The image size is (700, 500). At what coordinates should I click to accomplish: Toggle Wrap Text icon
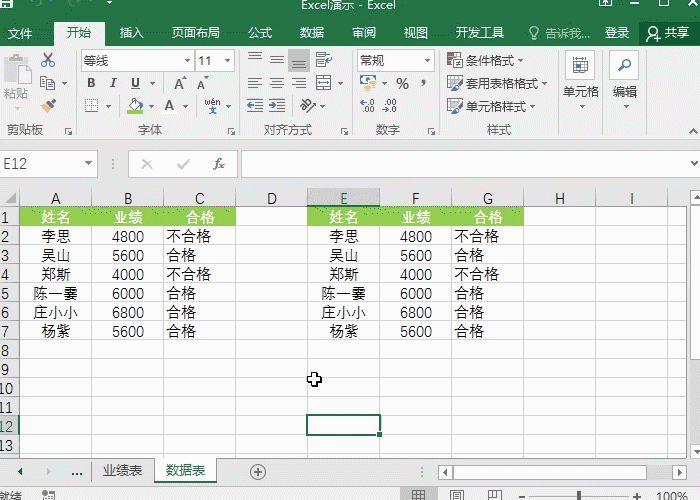(324, 60)
